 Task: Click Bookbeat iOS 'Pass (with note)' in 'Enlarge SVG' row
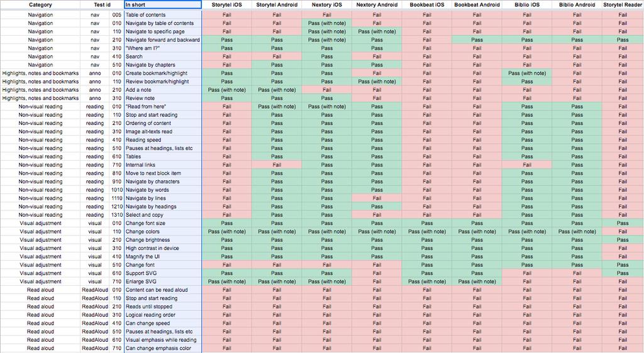[x=427, y=281]
